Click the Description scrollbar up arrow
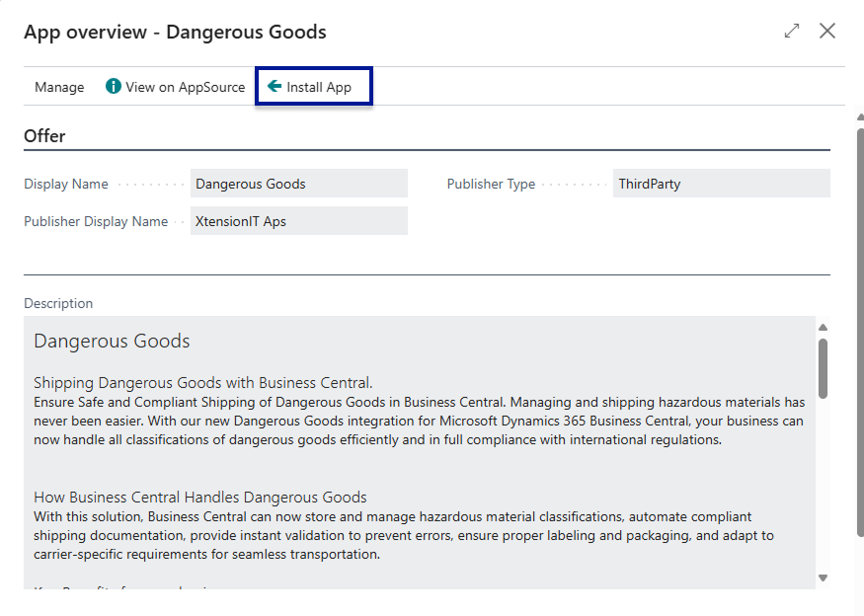The width and height of the screenshot is (864, 616). [823, 328]
